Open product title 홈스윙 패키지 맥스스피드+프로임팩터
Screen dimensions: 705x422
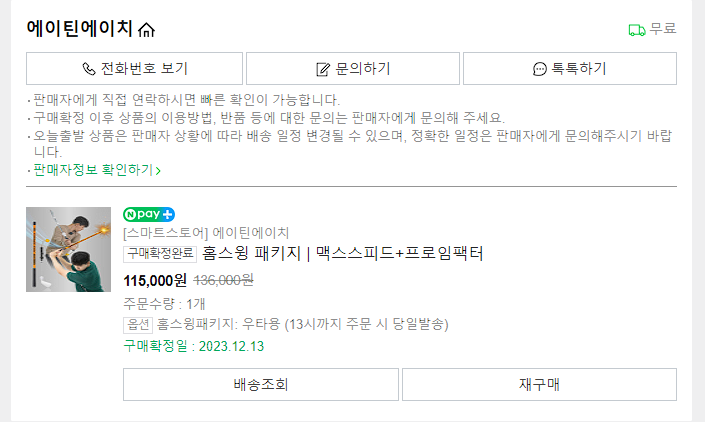coord(343,254)
